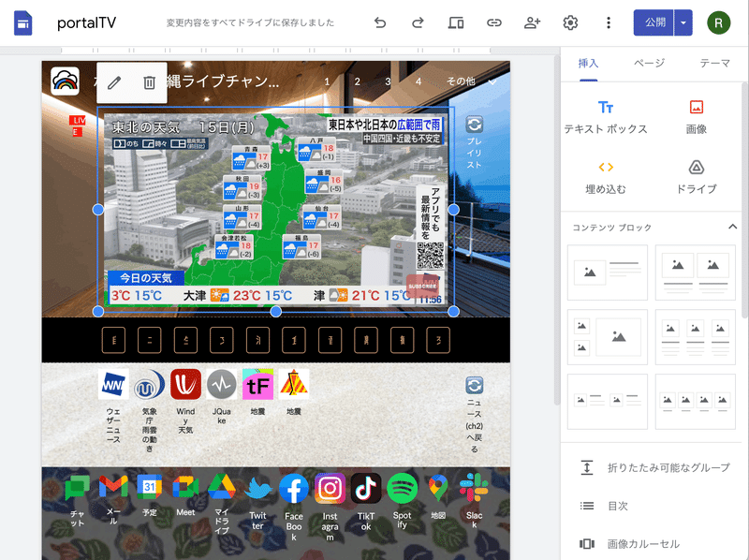
Task: Switch to the ページ tab
Action: pyautogui.click(x=649, y=63)
